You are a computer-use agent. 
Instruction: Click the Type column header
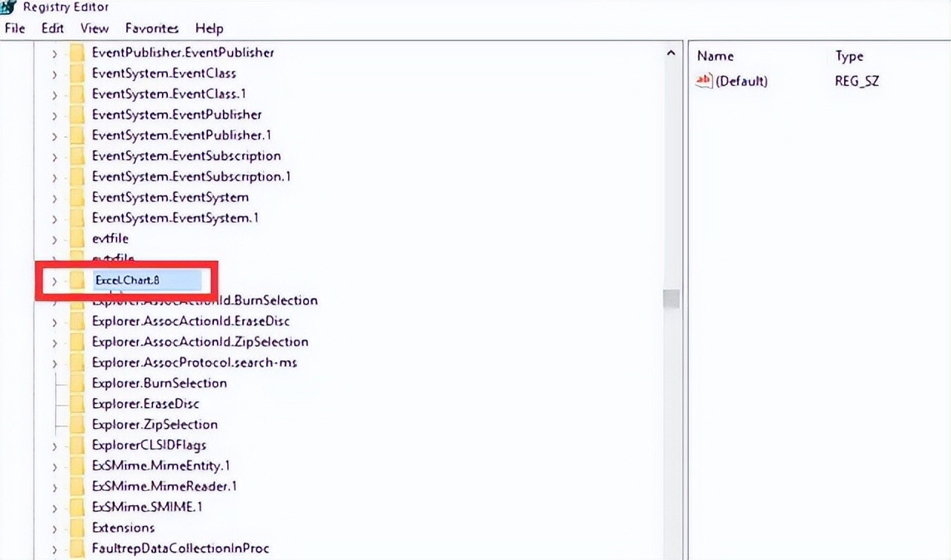[849, 56]
